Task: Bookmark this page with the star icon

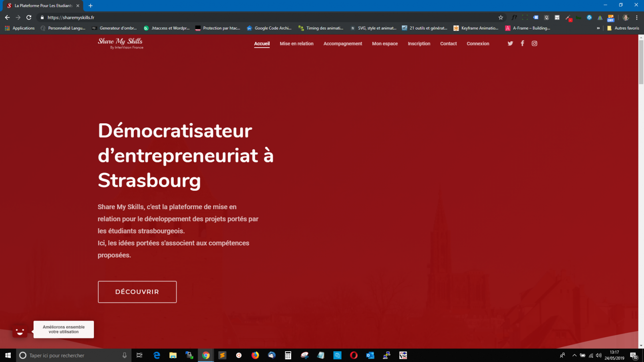Action: pyautogui.click(x=501, y=18)
